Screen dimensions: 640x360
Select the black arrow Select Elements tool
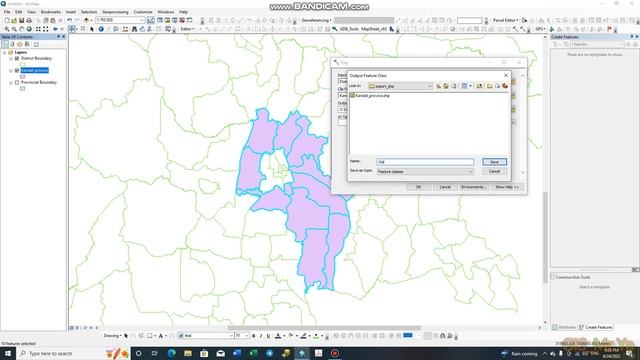[x=92, y=29]
